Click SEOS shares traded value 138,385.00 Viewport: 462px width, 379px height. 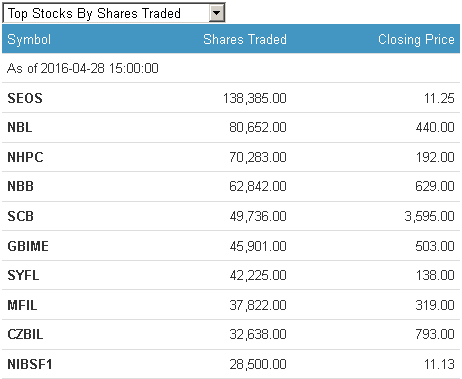[255, 98]
